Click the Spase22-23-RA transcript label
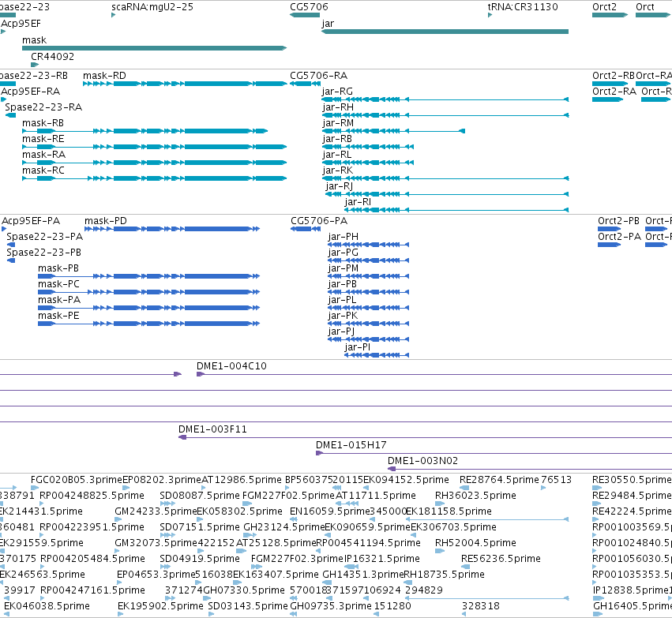 pos(43,107)
